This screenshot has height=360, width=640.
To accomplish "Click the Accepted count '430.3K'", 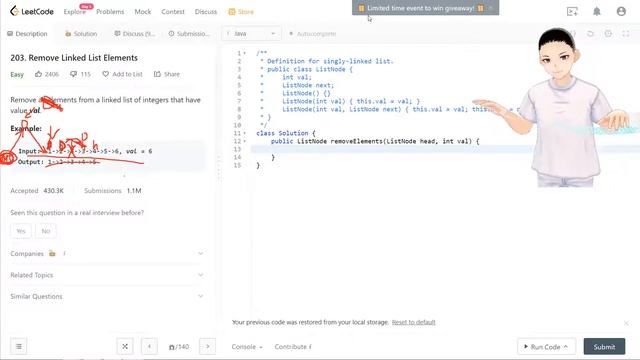I will click(53, 191).
